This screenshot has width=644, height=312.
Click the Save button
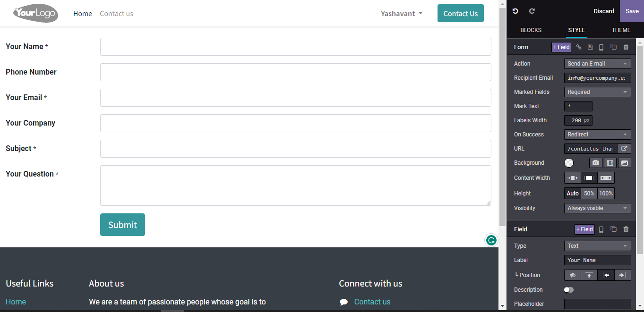click(x=632, y=11)
